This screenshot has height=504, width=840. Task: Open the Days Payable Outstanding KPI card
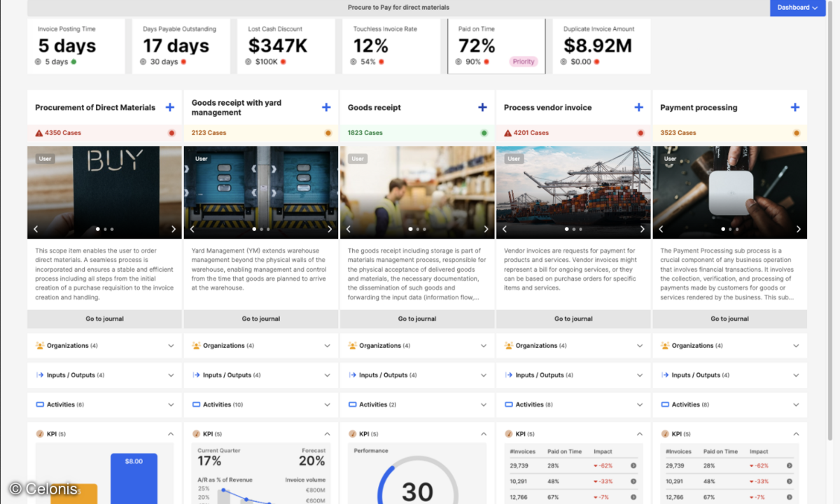181,46
